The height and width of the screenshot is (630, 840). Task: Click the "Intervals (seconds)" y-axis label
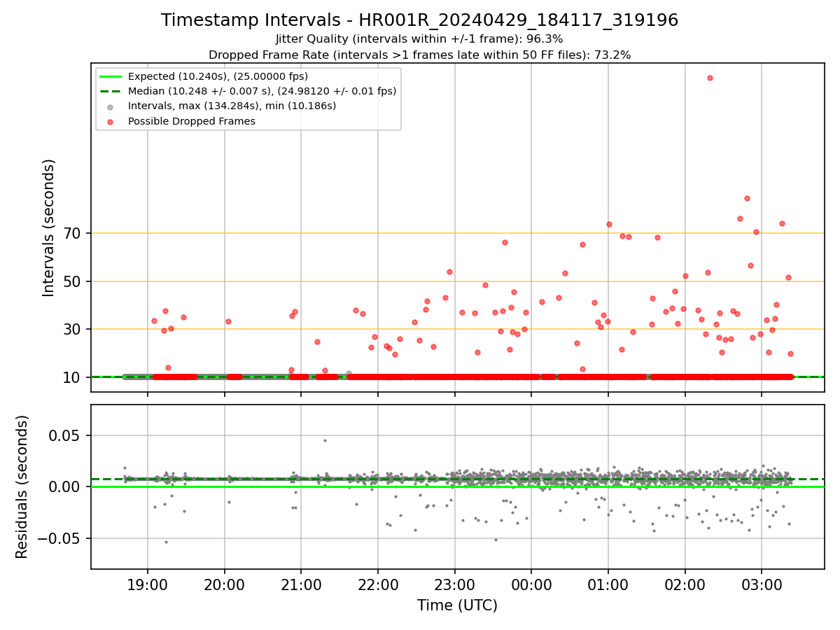click(x=48, y=227)
